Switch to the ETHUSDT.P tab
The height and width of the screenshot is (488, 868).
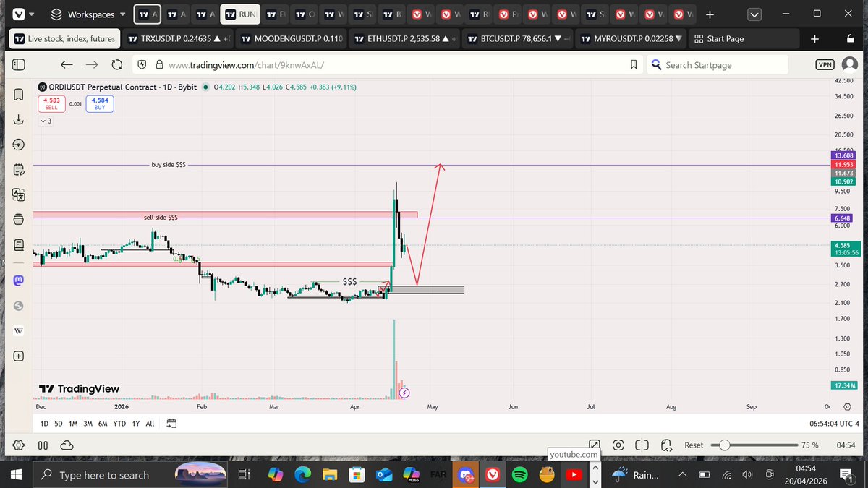click(404, 39)
